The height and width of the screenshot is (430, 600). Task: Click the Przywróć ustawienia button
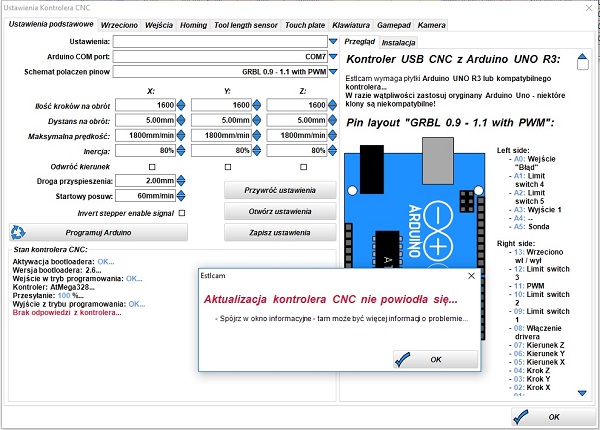click(280, 190)
